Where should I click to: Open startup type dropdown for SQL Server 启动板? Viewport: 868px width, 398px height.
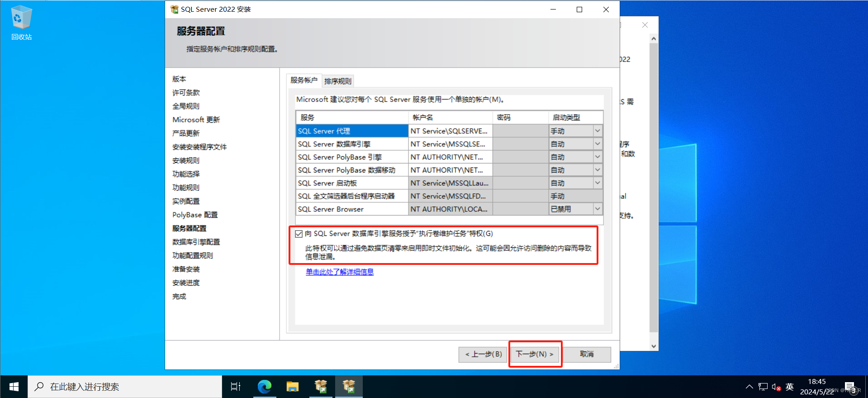(x=598, y=183)
